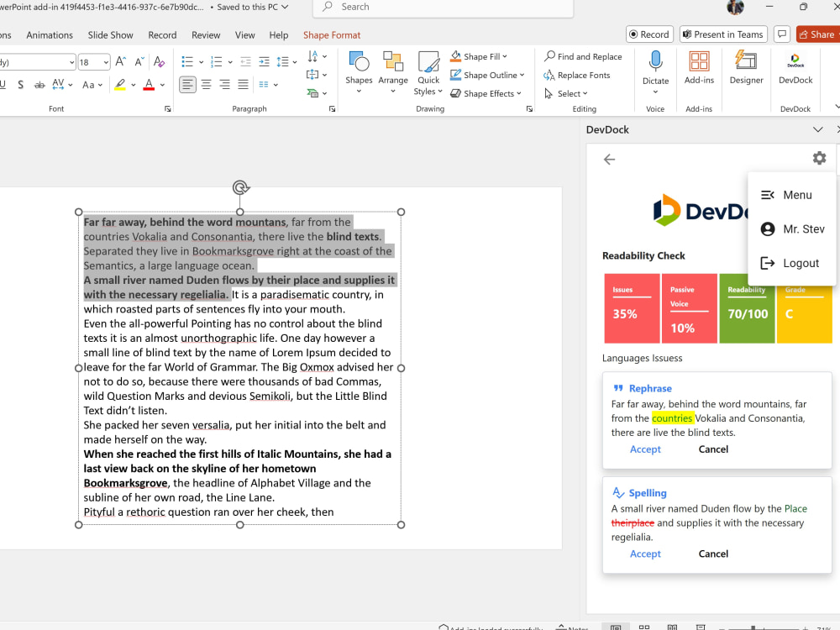840x630 pixels.
Task: Click the Clear All Formatting icon
Action: coord(159,62)
